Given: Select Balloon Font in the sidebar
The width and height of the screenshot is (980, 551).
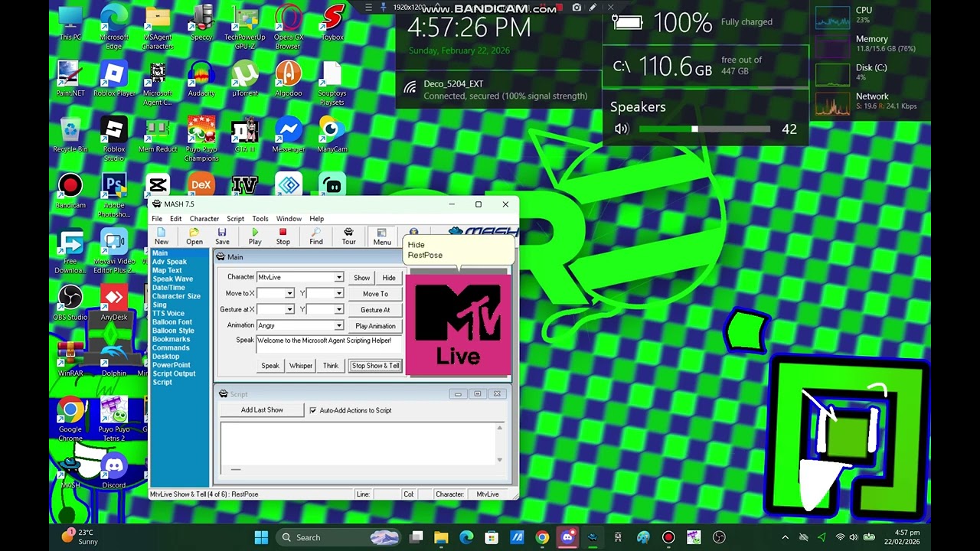Looking at the screenshot, I should click(171, 322).
